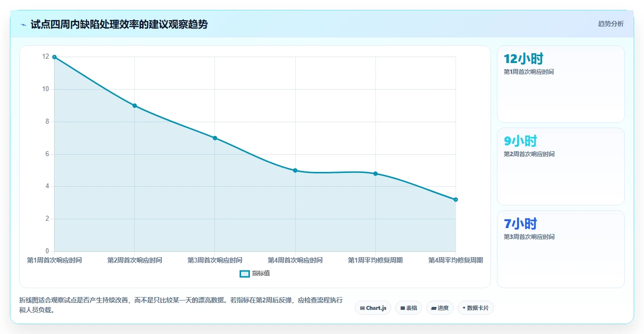Click the y-axis value 12
This screenshot has height=334, width=644.
[x=46, y=57]
